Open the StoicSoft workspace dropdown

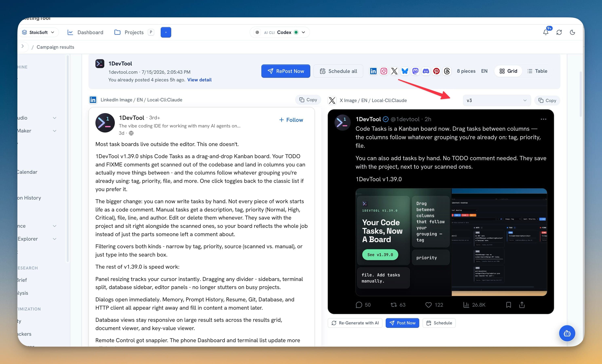pyautogui.click(x=38, y=32)
